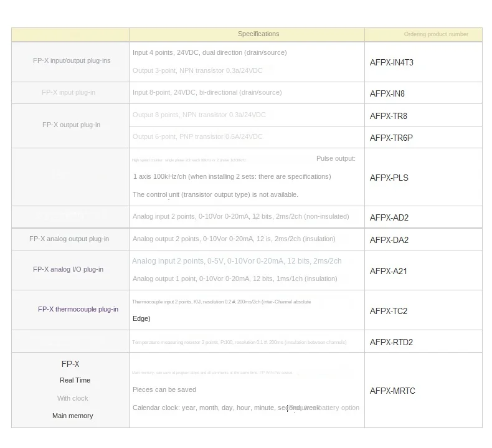Image resolution: width=492 pixels, height=448 pixels.
Task: Click the 'Temperature measuring resistor 2 points' line
Action: (x=239, y=342)
